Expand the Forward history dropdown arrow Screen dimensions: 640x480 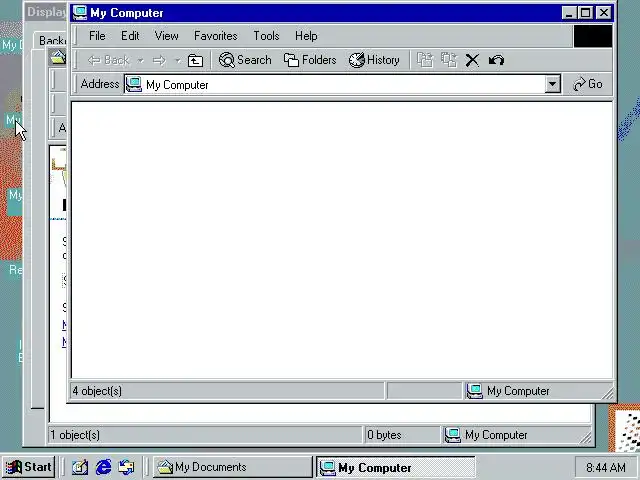click(178, 60)
